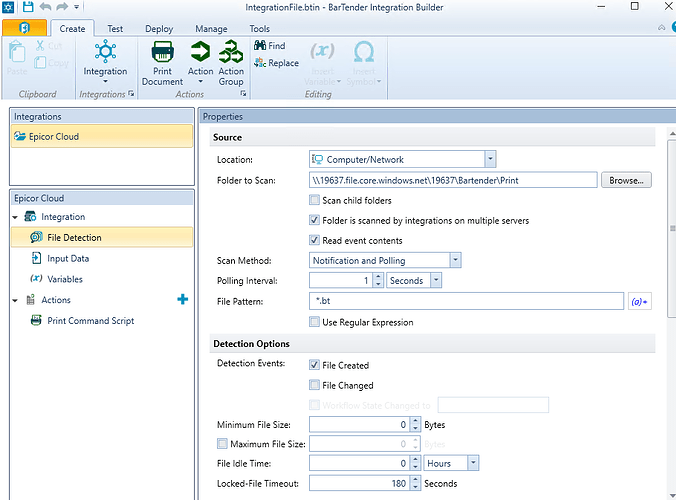Switch to the Test tab
The image size is (676, 500).
(117, 29)
